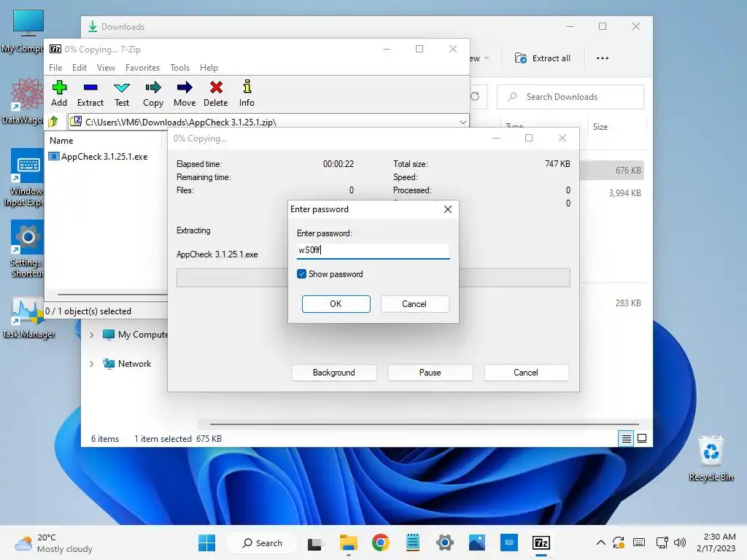Open the Tools menu in 7-Zip
Image resolution: width=747 pixels, height=560 pixels.
click(179, 68)
